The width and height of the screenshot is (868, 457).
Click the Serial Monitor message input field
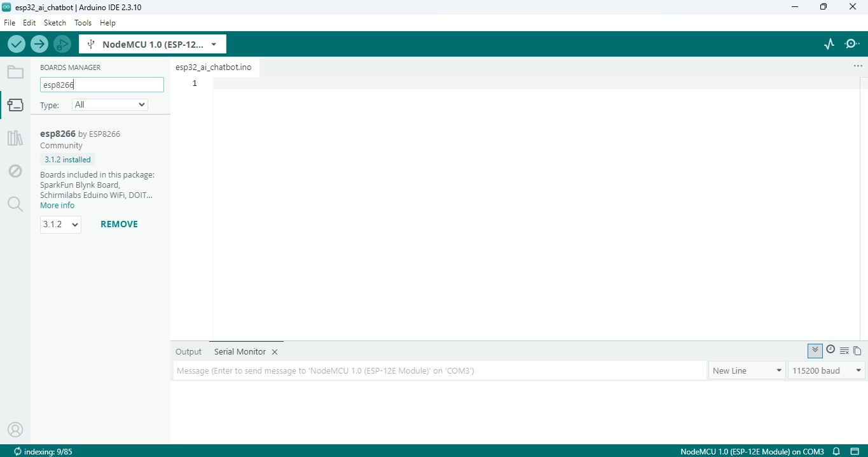(x=439, y=370)
